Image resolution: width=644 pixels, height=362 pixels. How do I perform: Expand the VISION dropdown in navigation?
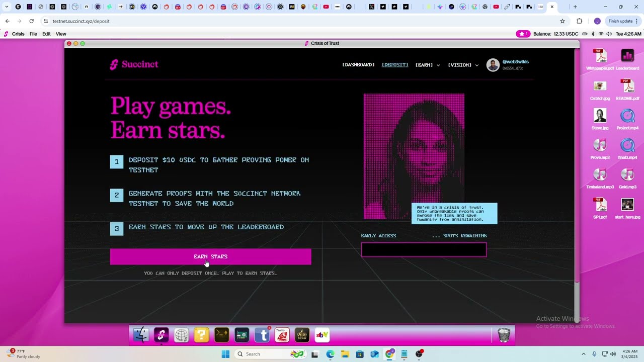click(463, 65)
